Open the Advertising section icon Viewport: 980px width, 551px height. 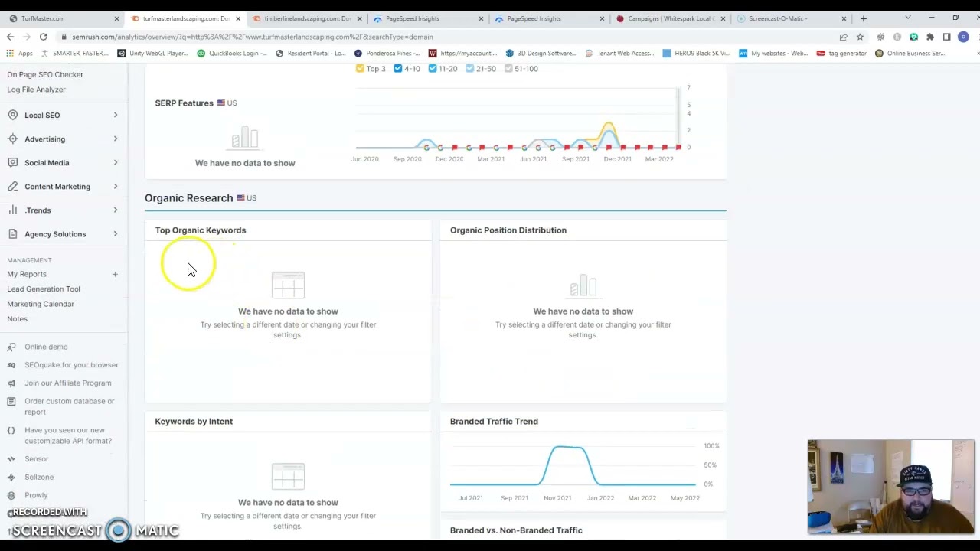(x=12, y=139)
